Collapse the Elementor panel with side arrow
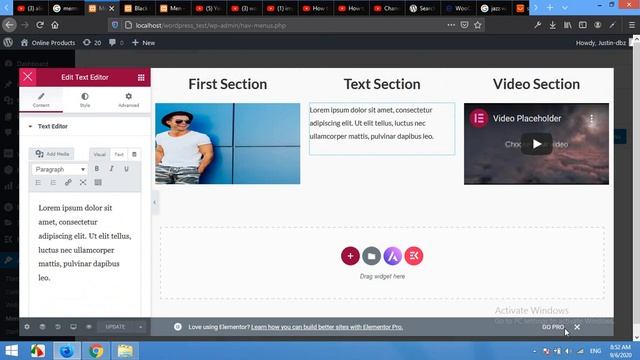Image resolution: width=640 pixels, height=360 pixels. tap(155, 202)
